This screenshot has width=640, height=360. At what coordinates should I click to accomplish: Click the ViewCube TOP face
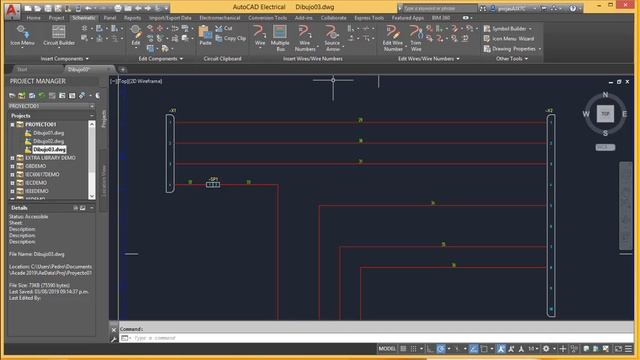pos(605,114)
